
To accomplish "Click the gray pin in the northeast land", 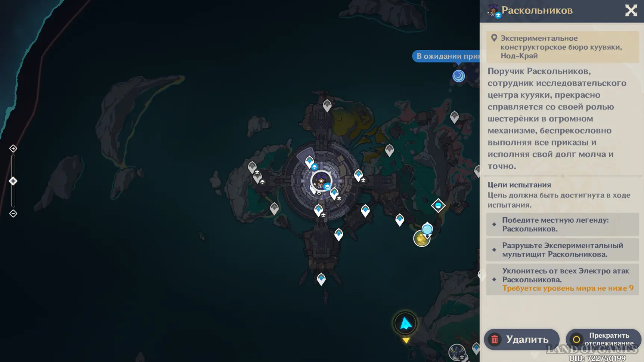I will 454,117.
